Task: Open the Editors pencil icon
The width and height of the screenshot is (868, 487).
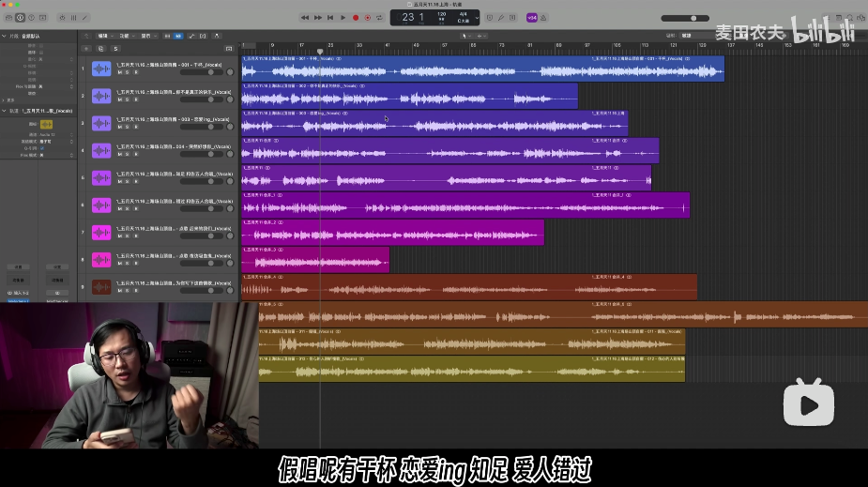Action: point(84,18)
